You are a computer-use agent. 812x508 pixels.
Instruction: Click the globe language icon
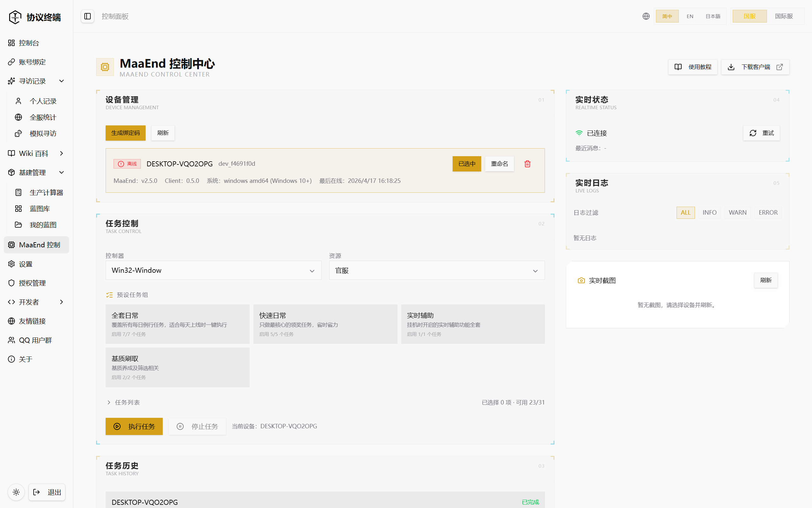646,16
